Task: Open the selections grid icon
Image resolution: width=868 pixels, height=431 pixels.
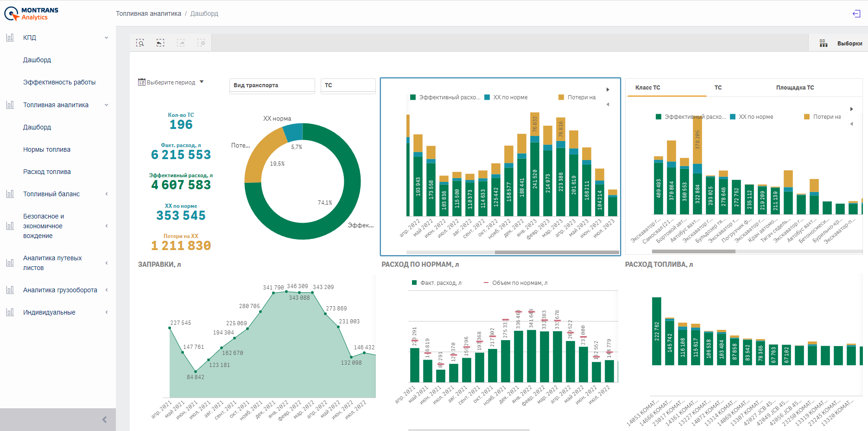Action: (x=824, y=43)
